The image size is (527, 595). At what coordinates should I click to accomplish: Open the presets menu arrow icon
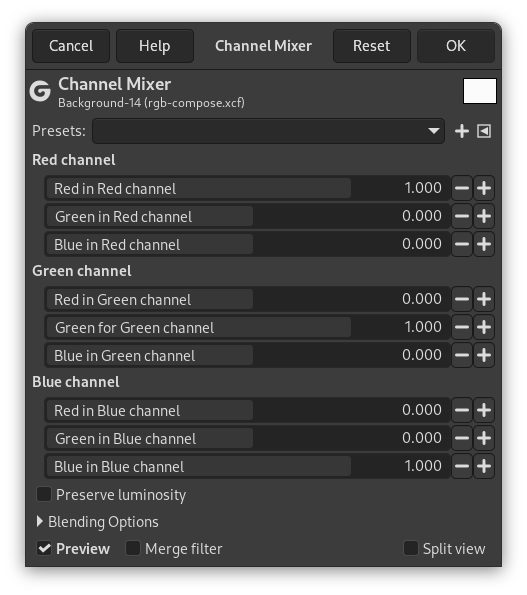tap(484, 131)
